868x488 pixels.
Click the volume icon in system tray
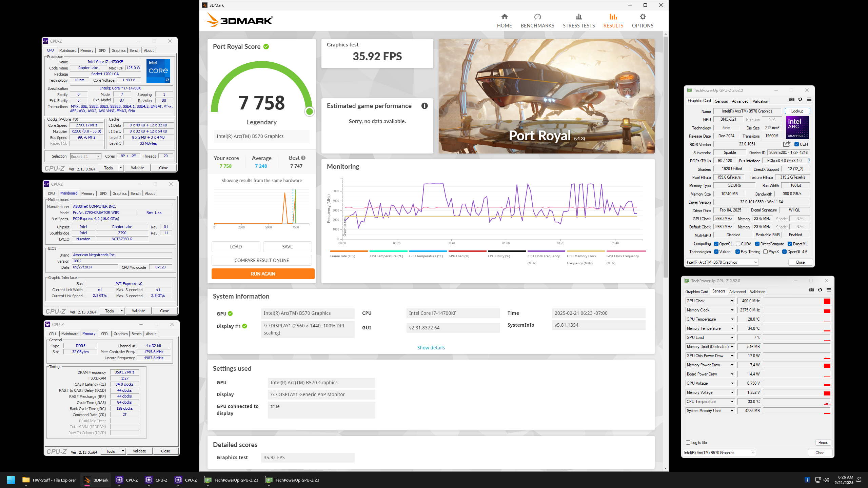click(x=826, y=480)
